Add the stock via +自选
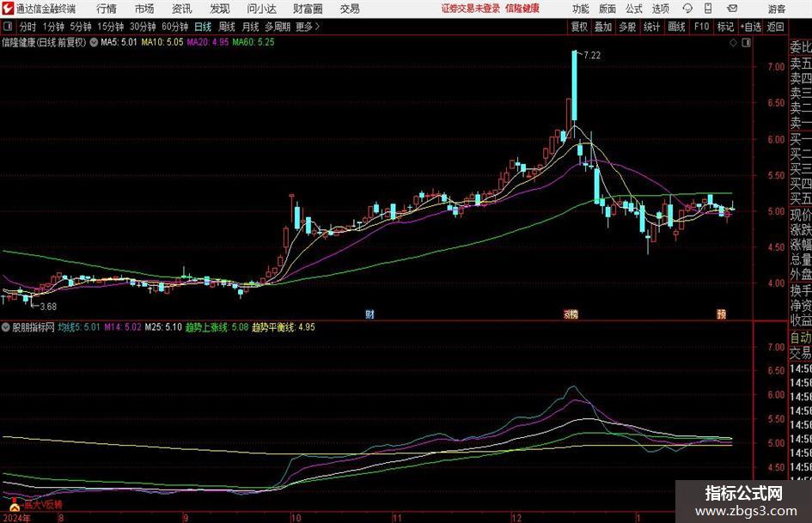812x523 pixels. coord(751,27)
